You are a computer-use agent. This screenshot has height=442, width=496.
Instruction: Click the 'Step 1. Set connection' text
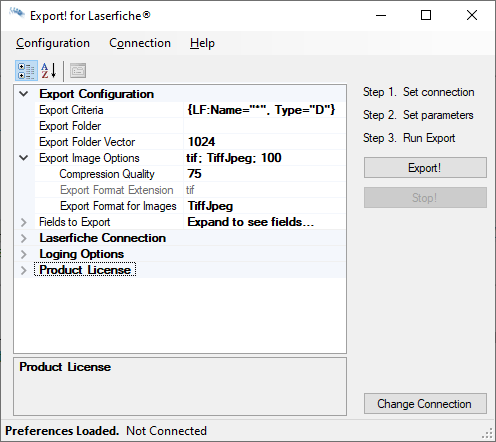pyautogui.click(x=419, y=92)
